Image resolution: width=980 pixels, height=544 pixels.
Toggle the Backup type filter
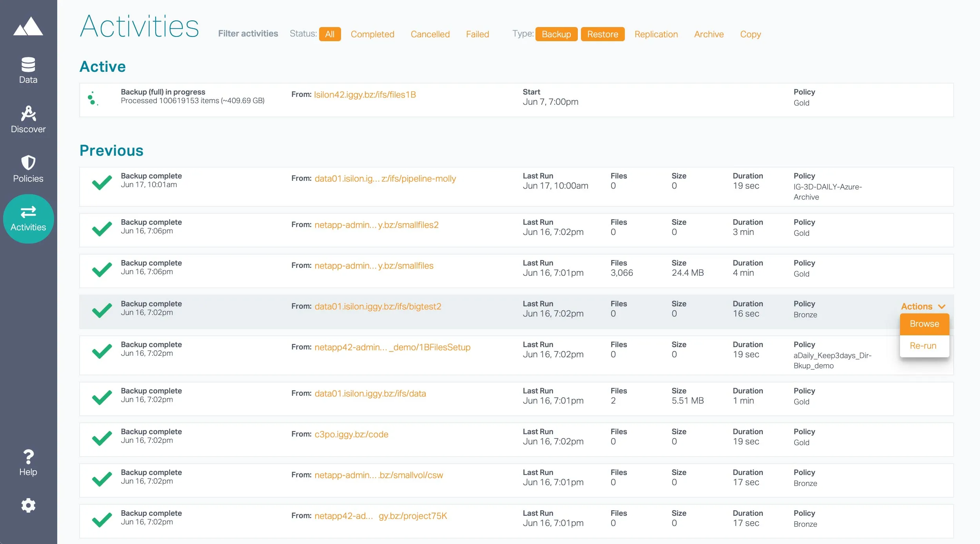(x=556, y=34)
